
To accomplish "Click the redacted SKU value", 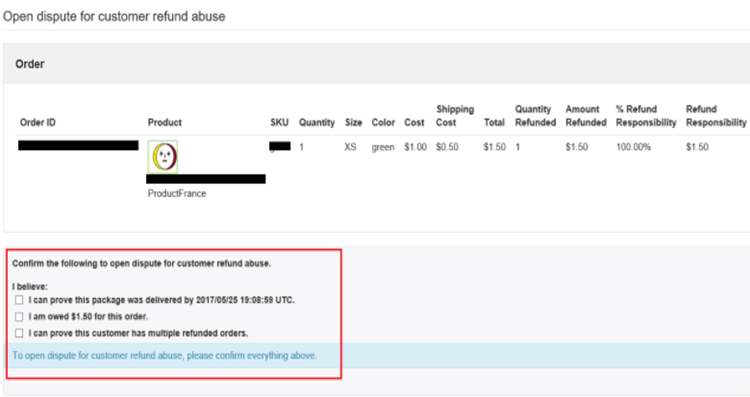I will pyautogui.click(x=280, y=146).
